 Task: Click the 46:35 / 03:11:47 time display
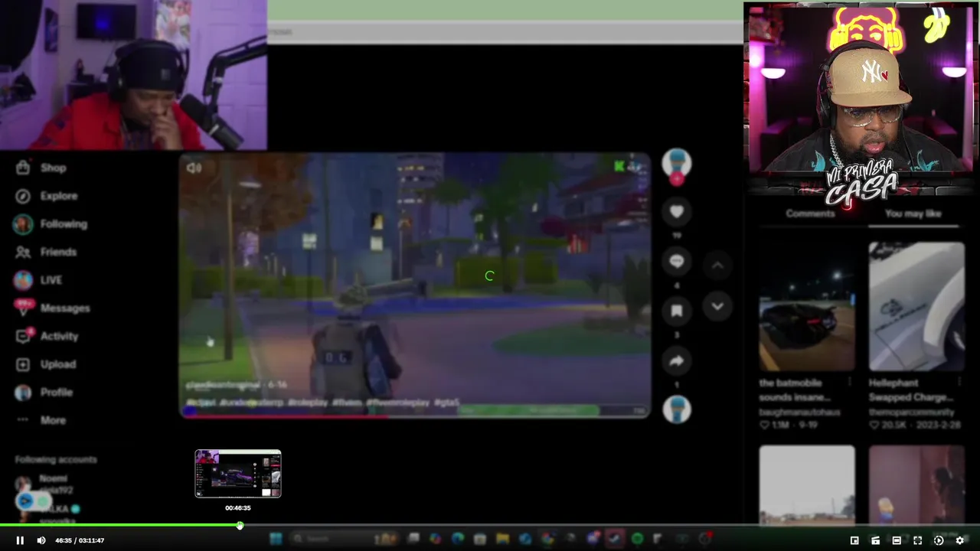pyautogui.click(x=80, y=540)
